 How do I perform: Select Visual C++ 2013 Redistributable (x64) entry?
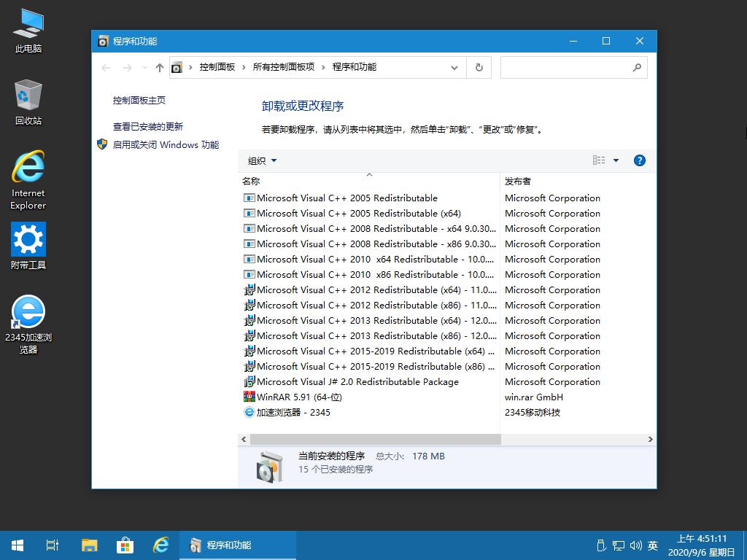(368, 320)
